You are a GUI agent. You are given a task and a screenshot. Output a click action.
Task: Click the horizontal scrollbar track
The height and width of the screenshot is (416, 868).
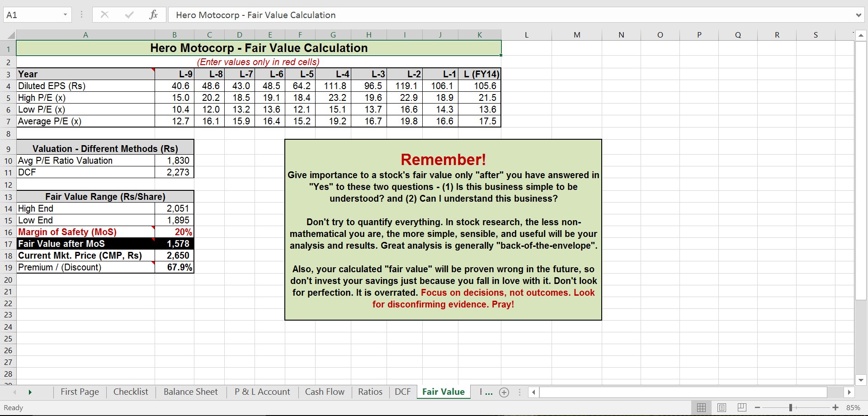point(683,392)
